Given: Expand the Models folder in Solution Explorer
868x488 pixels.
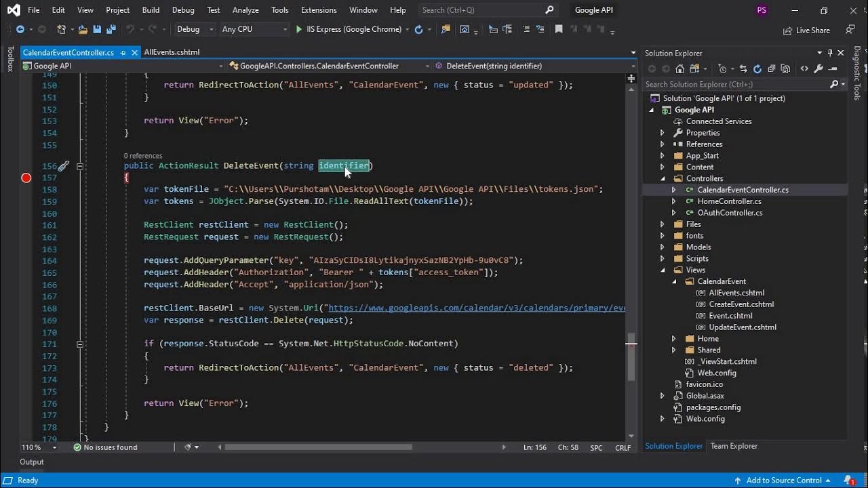Looking at the screenshot, I should 663,247.
